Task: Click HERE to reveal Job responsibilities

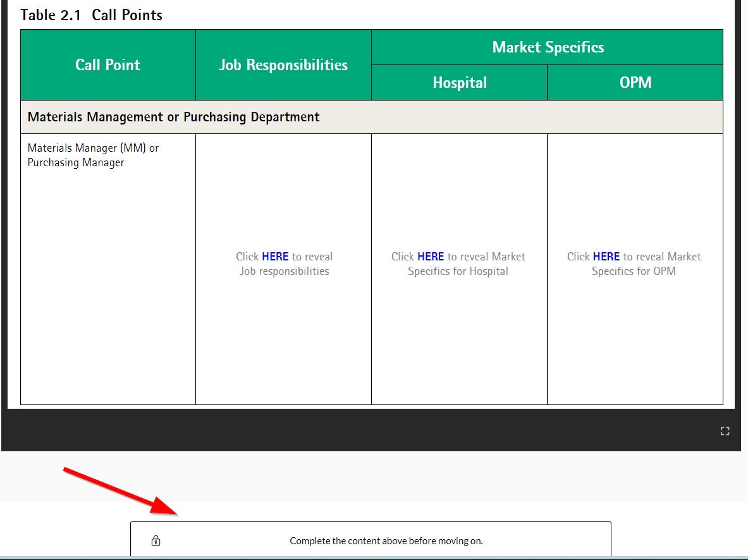Action: 275,257
